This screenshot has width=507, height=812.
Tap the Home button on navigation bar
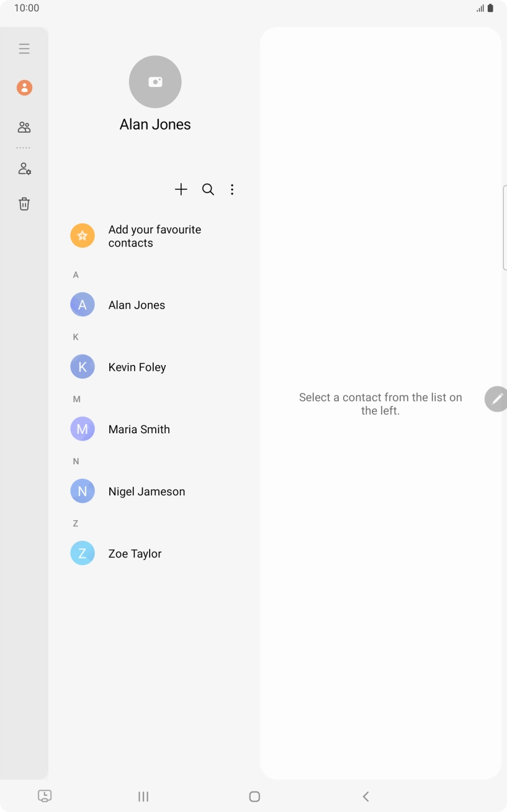(x=254, y=796)
